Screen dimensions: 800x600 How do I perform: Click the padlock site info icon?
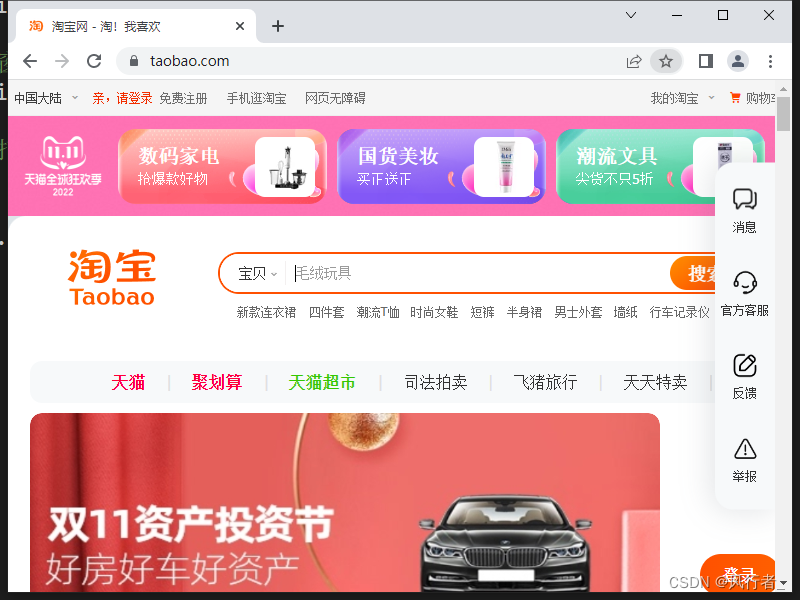coord(134,61)
